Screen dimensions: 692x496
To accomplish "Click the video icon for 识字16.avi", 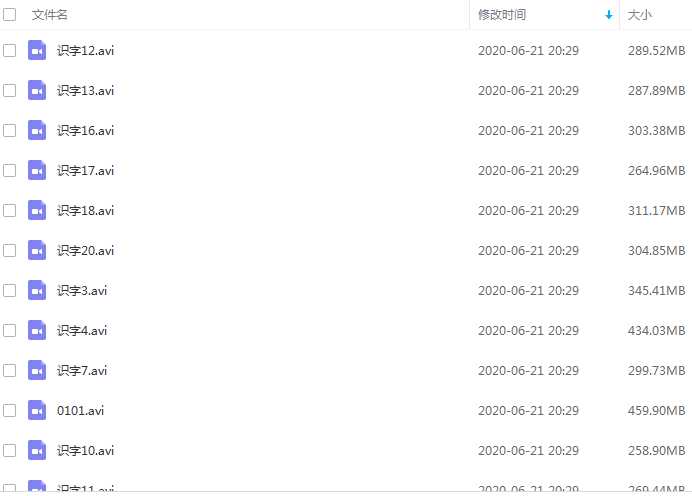I will click(37, 130).
